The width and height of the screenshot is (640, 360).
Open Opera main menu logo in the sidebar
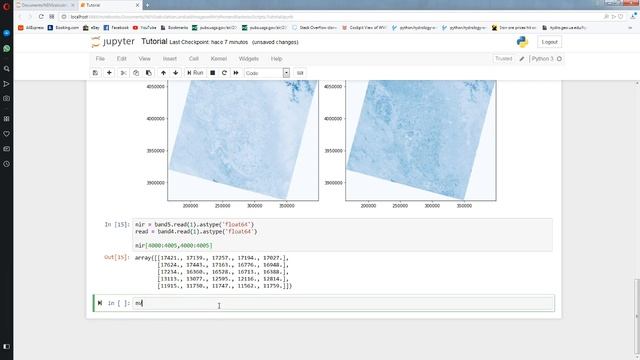[x=7, y=6]
